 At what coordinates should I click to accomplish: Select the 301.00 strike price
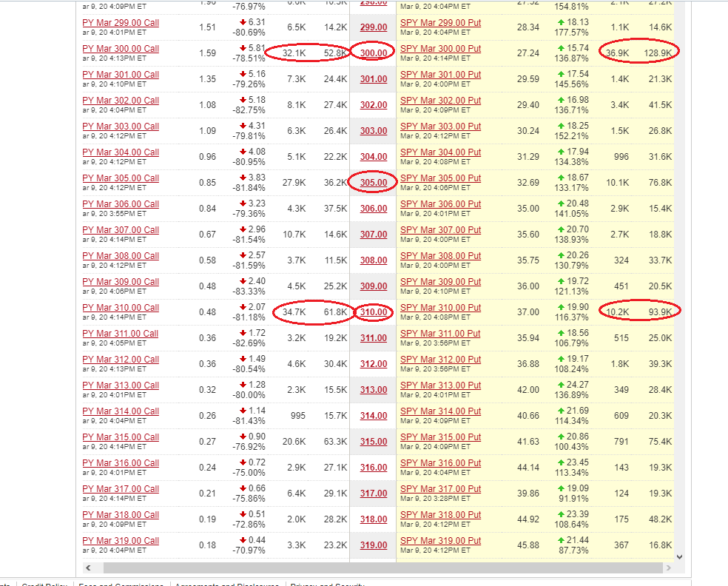click(374, 79)
